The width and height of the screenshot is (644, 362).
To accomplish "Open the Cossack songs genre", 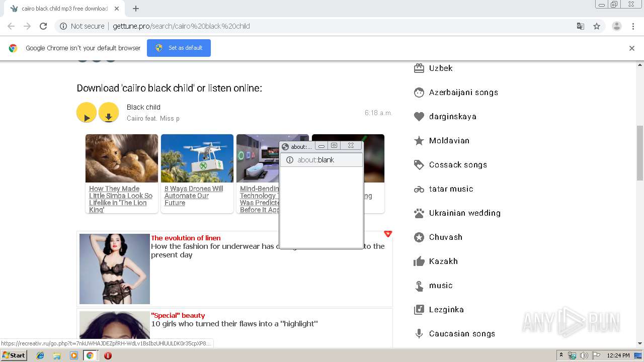I will 458,165.
